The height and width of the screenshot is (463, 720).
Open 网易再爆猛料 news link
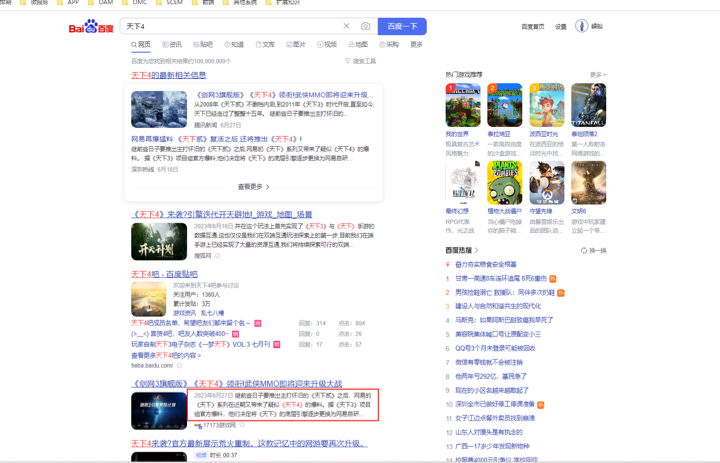point(216,139)
